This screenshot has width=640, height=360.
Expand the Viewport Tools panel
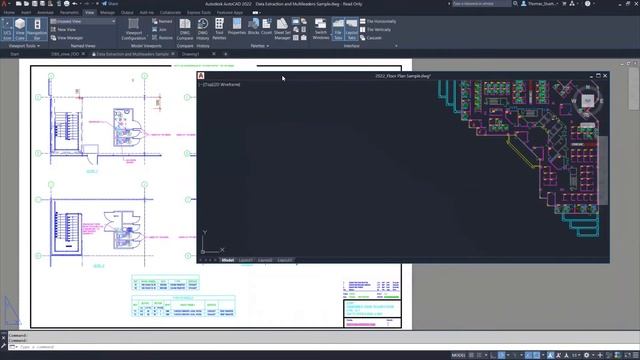click(24, 46)
